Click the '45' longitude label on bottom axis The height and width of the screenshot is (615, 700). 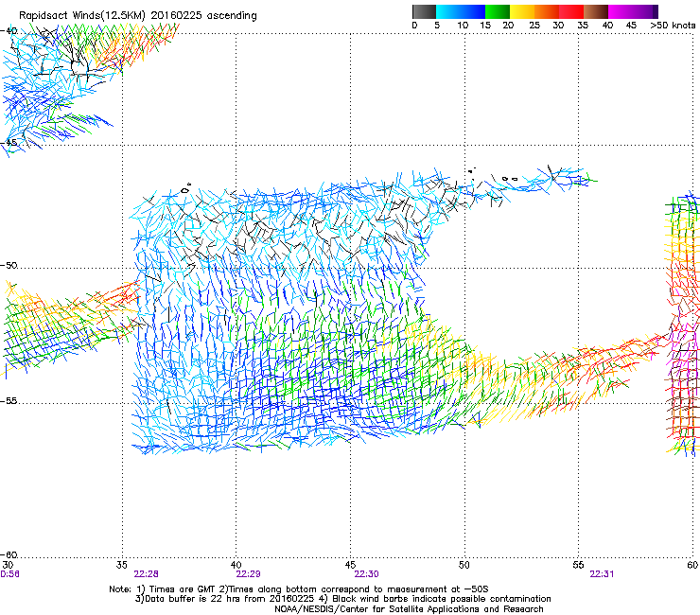350,565
